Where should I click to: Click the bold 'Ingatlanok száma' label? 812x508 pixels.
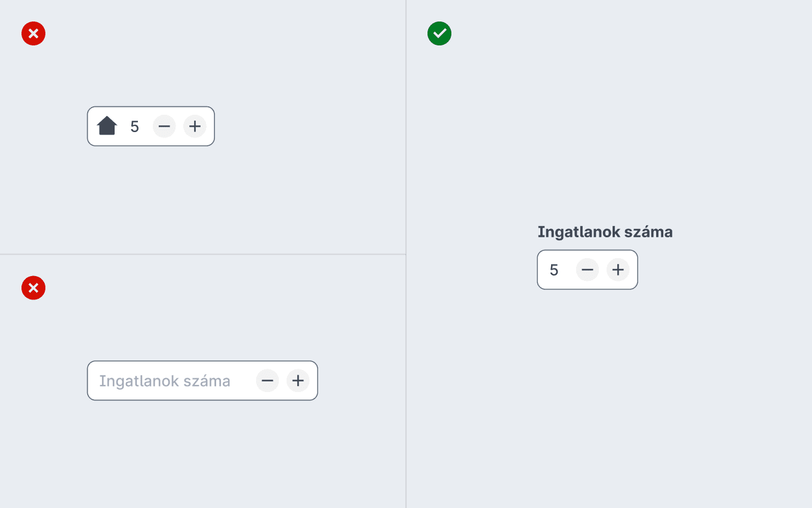pos(605,232)
